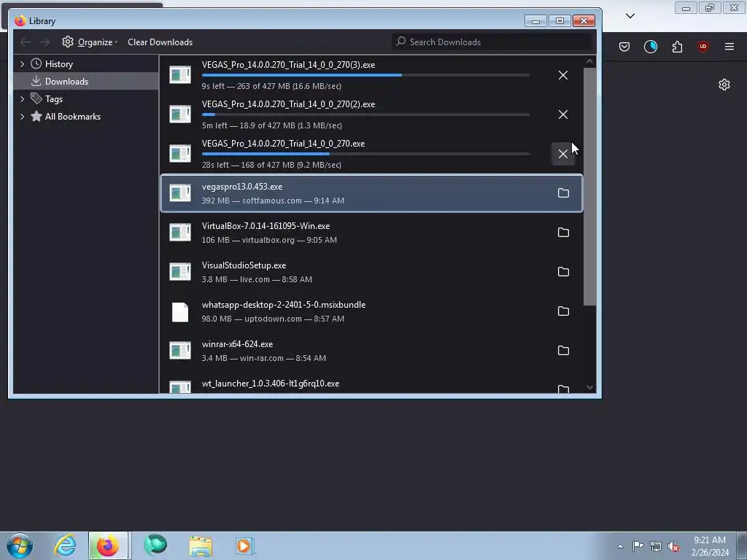Click progress bar of VEGAS_Pro…0_270.exe
The height and width of the screenshot is (560, 747).
(365, 154)
